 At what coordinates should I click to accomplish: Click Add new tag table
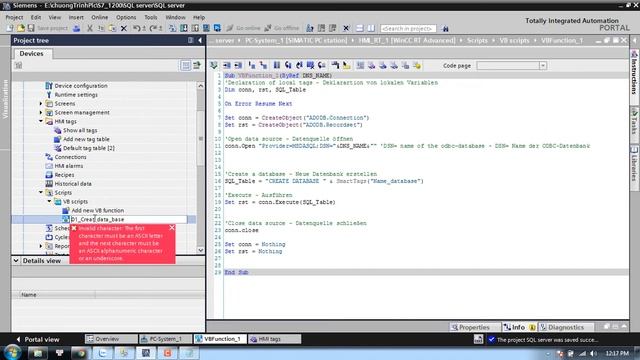click(86, 139)
